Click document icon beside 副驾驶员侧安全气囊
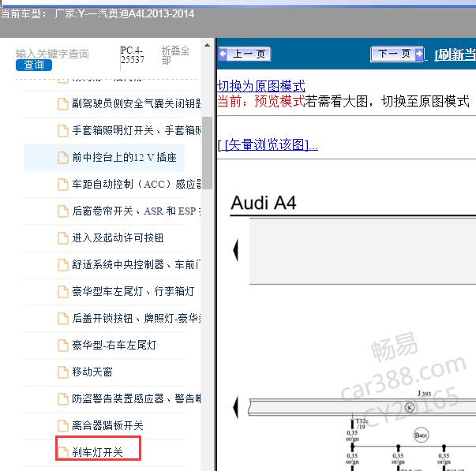Image resolution: width=476 pixels, height=471 pixels. coord(63,104)
